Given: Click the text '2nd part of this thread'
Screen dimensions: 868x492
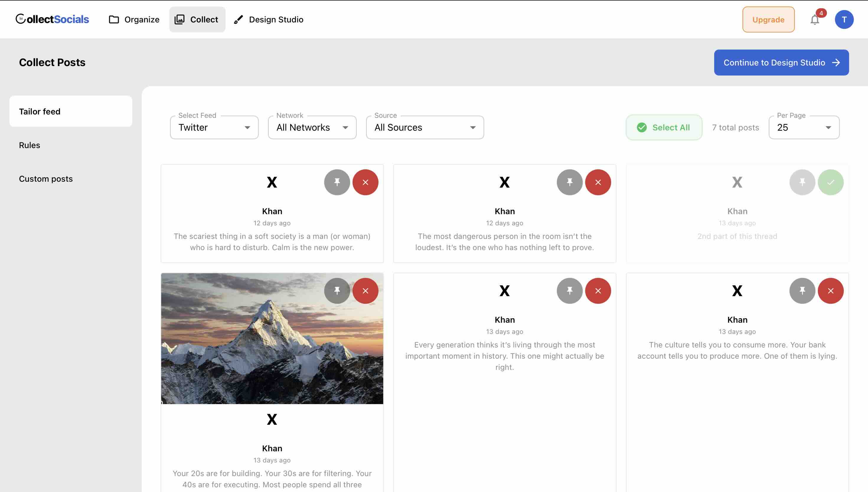Looking at the screenshot, I should [x=737, y=236].
